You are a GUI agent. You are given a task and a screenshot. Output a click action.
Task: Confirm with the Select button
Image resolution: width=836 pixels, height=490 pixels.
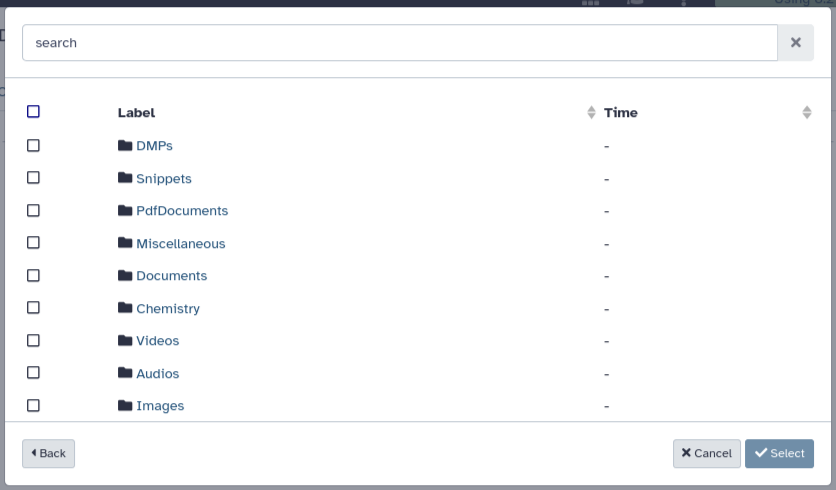[x=779, y=453]
